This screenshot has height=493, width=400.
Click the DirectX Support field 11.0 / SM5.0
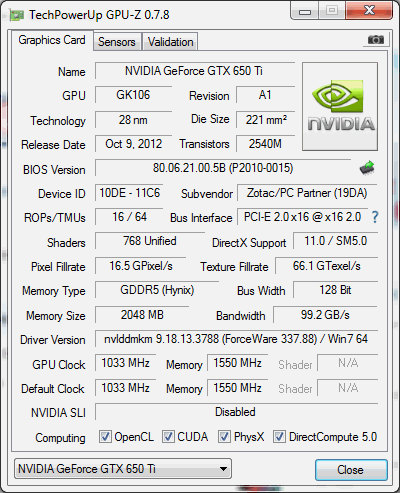point(335,241)
